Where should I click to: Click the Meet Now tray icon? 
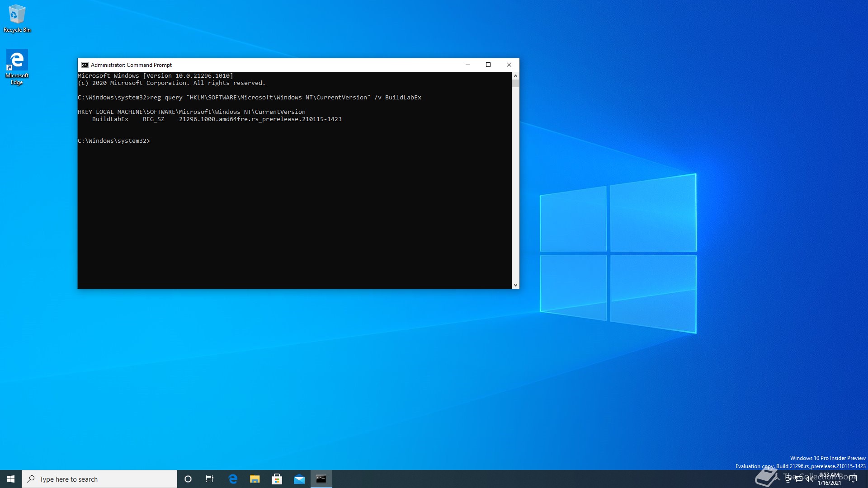(788, 479)
